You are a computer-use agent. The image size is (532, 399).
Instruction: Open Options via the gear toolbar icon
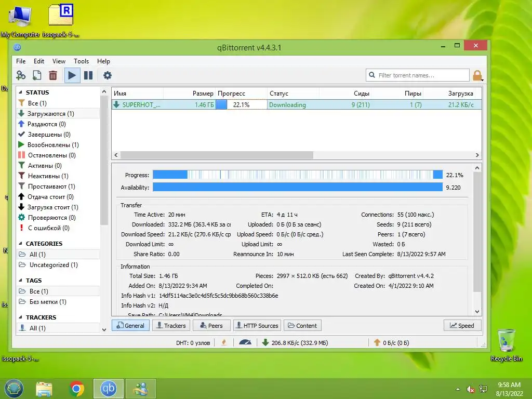(107, 75)
